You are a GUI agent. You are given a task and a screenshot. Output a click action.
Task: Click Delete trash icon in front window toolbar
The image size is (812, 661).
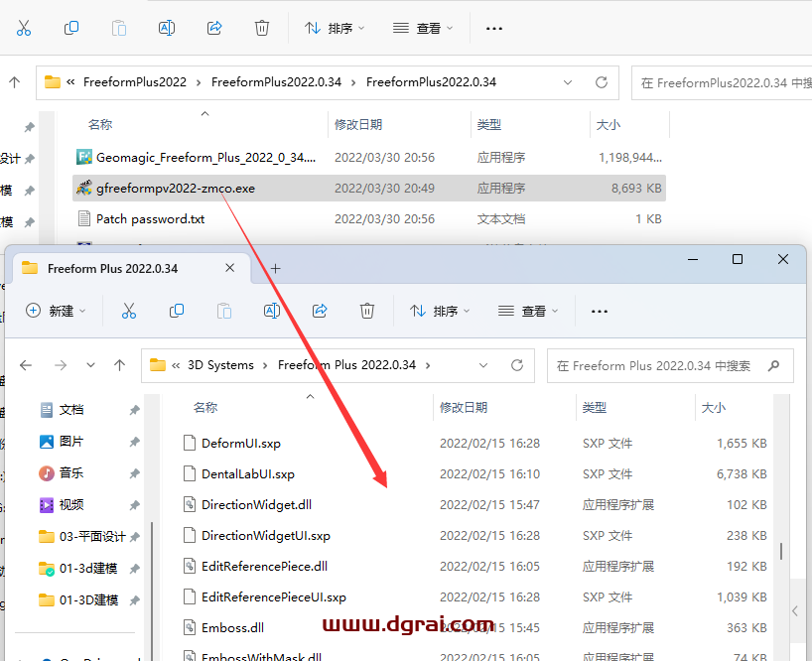(x=367, y=311)
